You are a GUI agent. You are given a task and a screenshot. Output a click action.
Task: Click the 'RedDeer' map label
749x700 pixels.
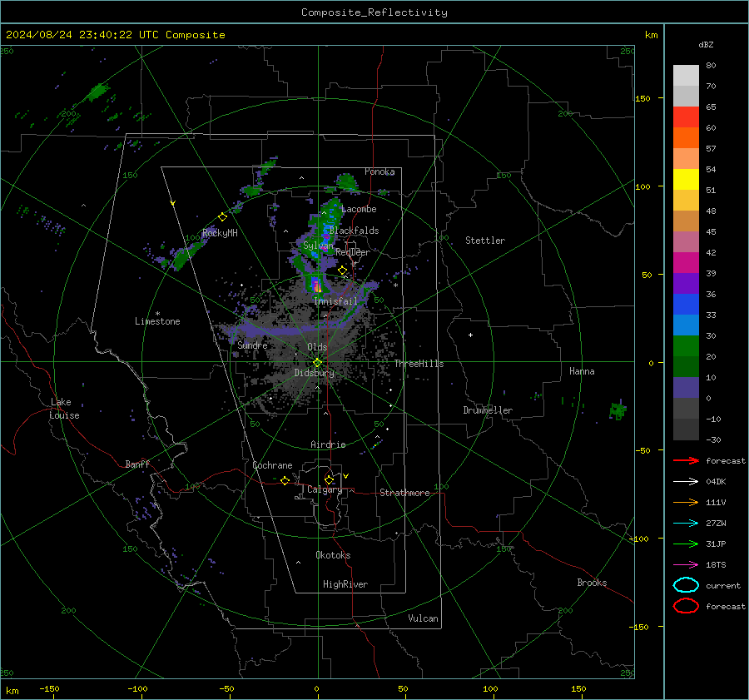353,252
